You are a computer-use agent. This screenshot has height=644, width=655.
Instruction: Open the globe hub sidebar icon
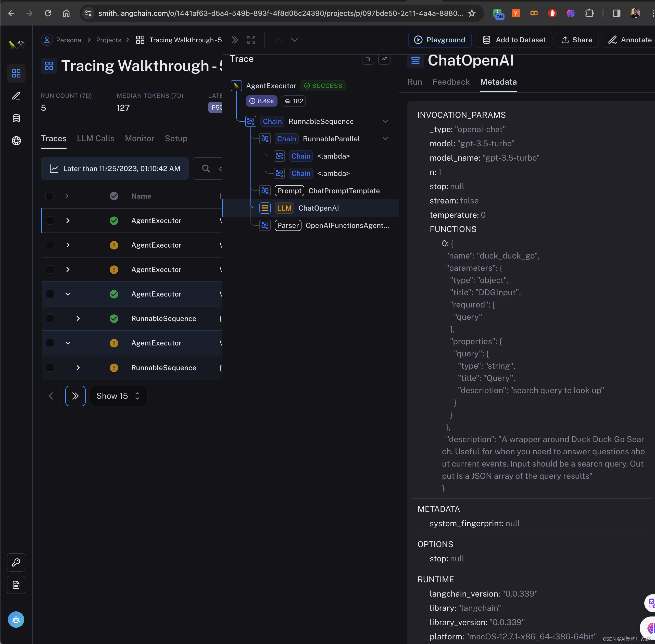point(16,141)
